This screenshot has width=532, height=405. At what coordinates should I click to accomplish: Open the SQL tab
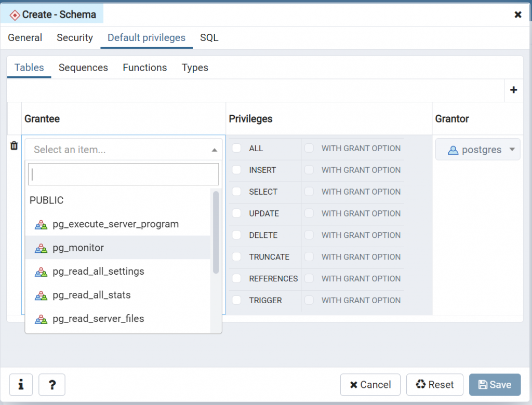coord(209,38)
